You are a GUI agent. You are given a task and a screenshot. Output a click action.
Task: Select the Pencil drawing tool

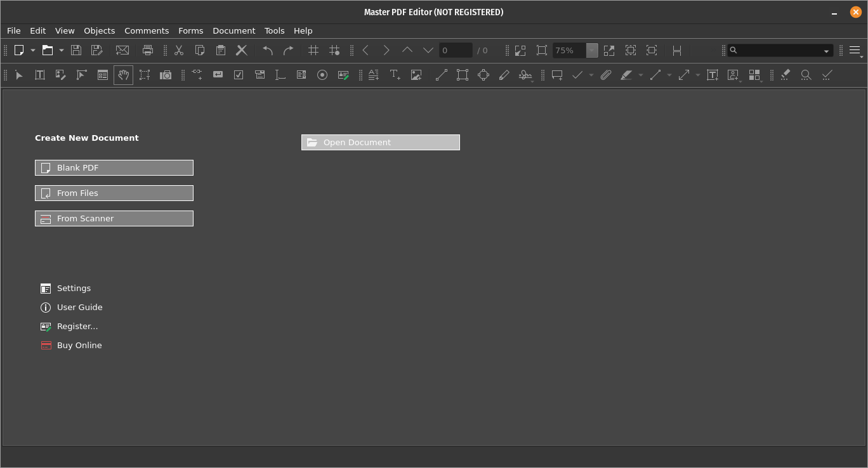[504, 75]
